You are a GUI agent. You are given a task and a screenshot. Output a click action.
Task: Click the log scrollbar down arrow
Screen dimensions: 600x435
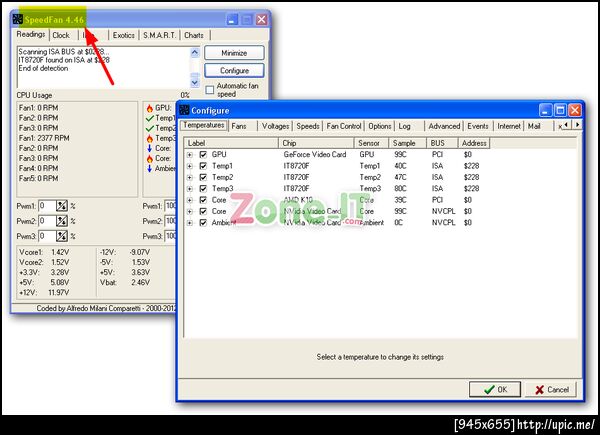click(x=195, y=82)
